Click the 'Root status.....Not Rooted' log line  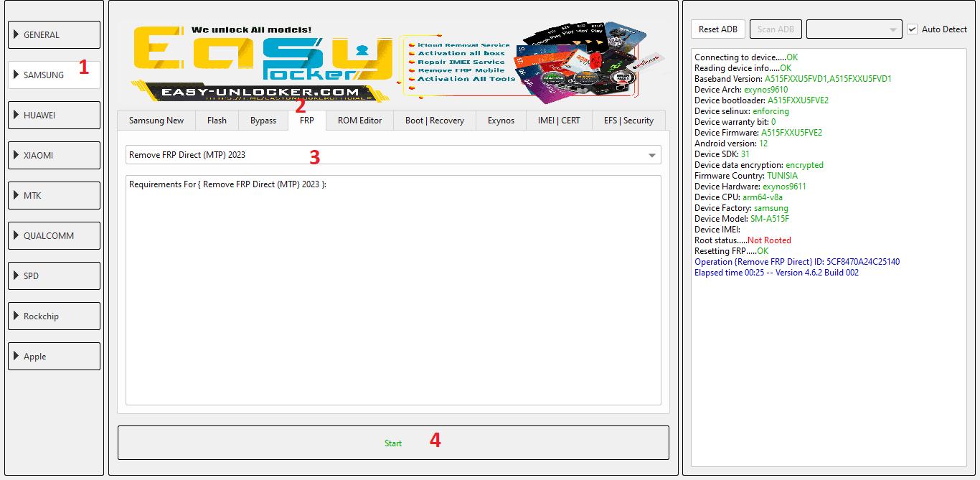[x=743, y=240]
